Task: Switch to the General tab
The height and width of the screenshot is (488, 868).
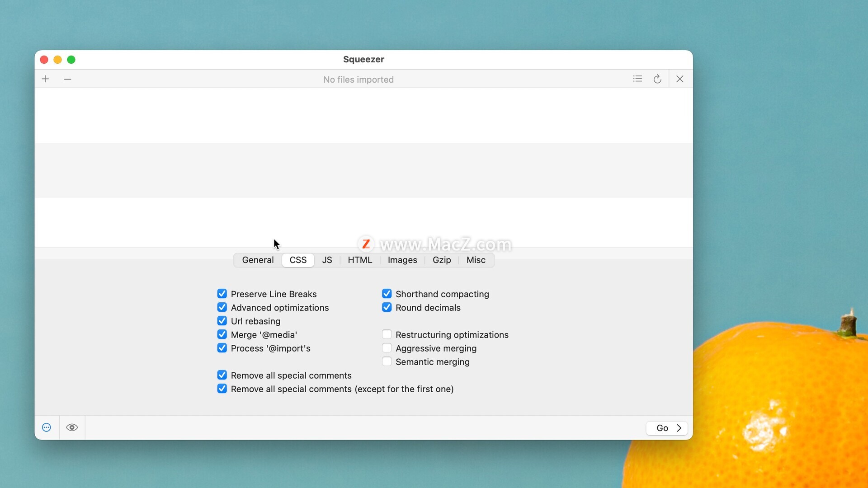Action: [258, 260]
